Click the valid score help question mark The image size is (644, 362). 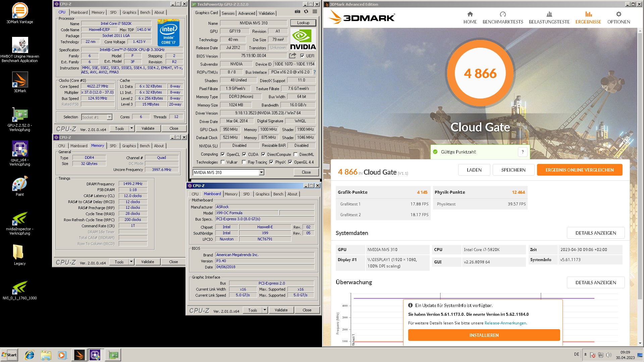(523, 152)
